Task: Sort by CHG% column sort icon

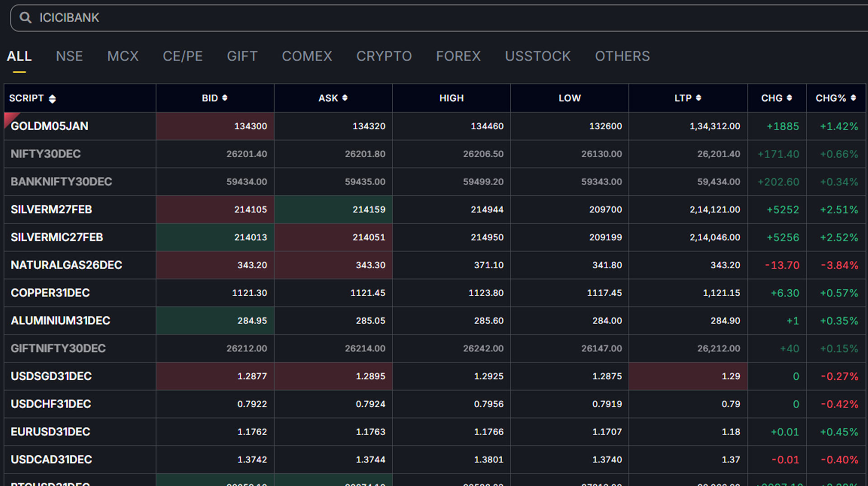Action: pyautogui.click(x=853, y=98)
